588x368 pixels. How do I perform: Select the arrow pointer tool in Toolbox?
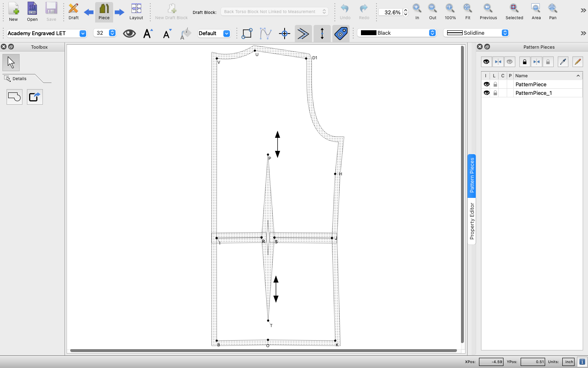pos(11,63)
